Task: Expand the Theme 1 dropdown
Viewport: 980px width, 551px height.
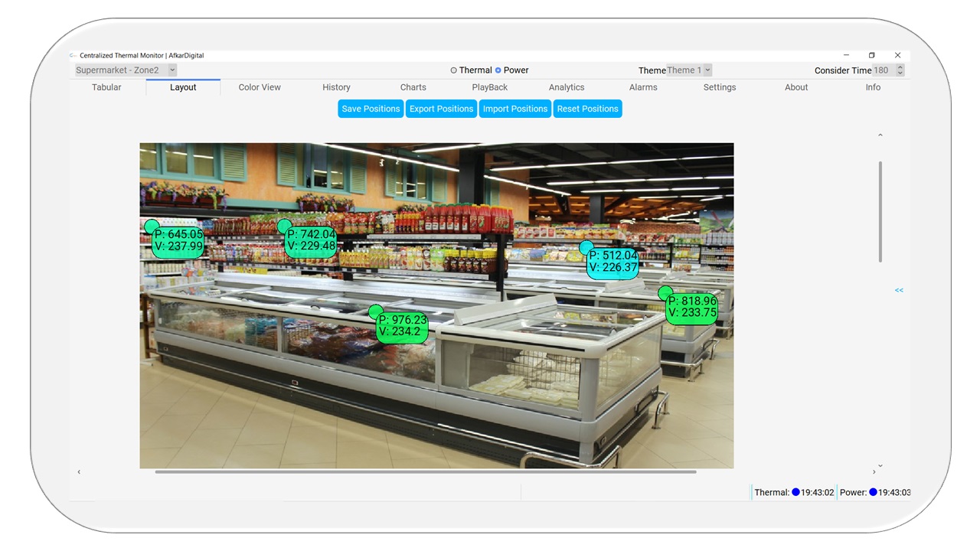Action: (689, 70)
